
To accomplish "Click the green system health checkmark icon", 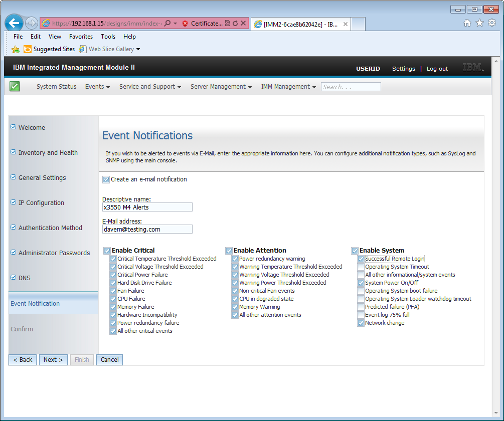I will pos(15,86).
